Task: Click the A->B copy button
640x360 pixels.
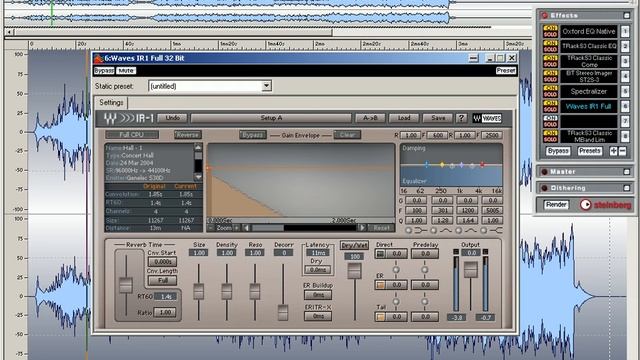Action: point(370,118)
